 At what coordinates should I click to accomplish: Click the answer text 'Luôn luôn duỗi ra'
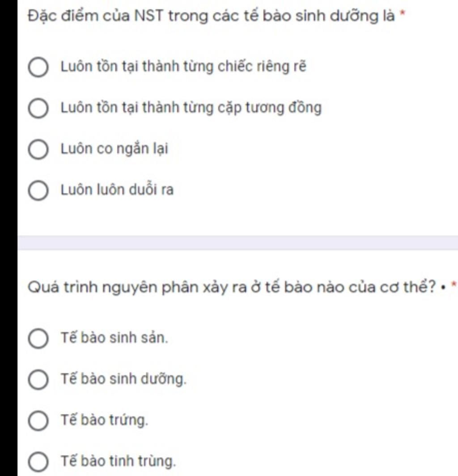point(117,190)
